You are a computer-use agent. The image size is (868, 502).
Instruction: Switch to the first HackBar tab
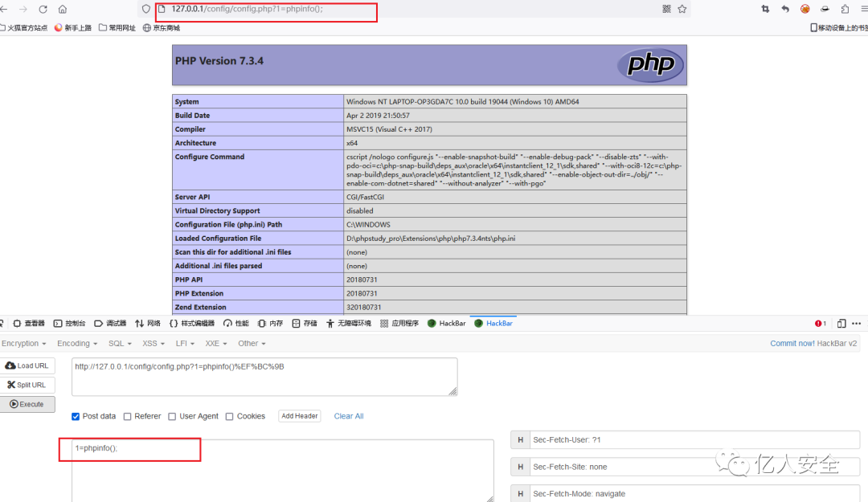click(447, 323)
